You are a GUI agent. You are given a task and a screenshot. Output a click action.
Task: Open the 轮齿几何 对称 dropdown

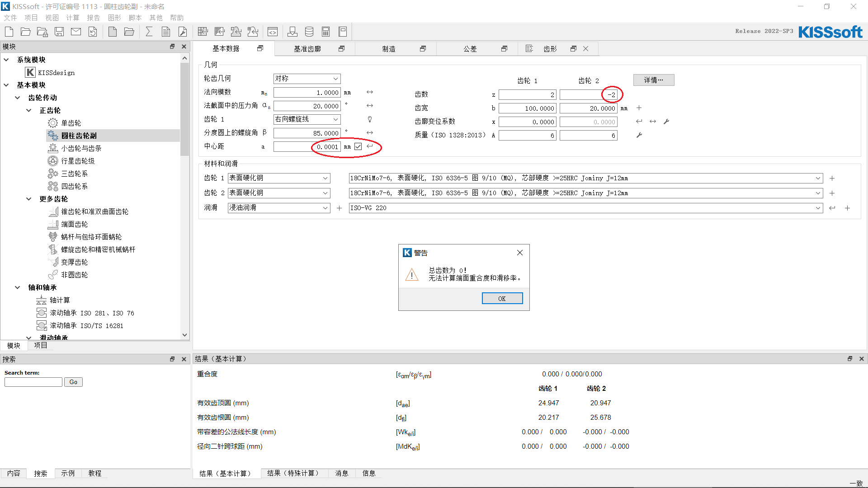point(307,79)
